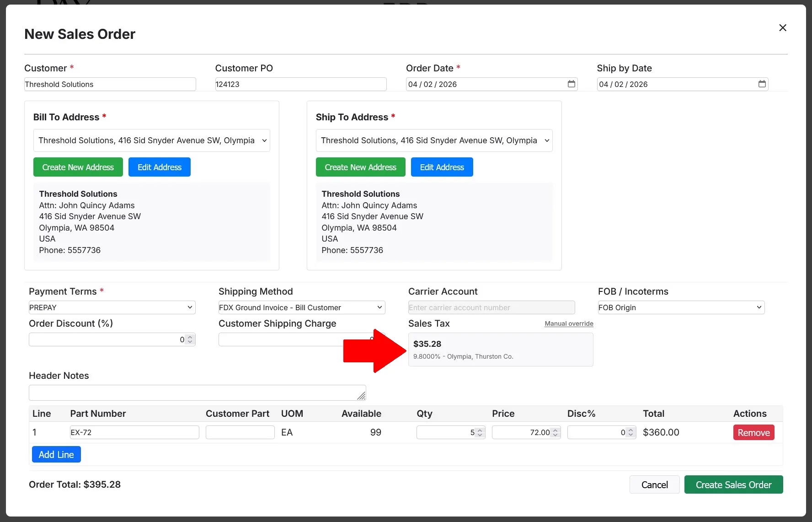Click Create Sales Order
The image size is (812, 522).
pyautogui.click(x=733, y=484)
